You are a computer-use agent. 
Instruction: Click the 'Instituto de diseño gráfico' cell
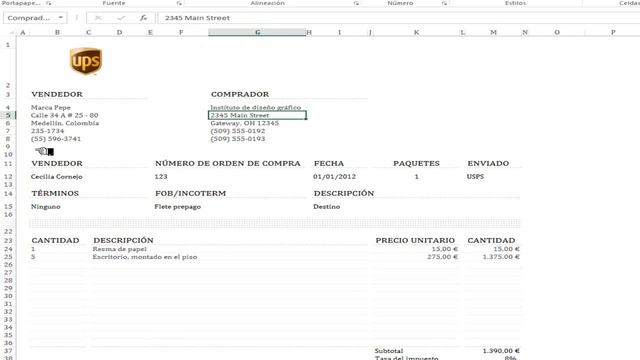tap(256, 107)
